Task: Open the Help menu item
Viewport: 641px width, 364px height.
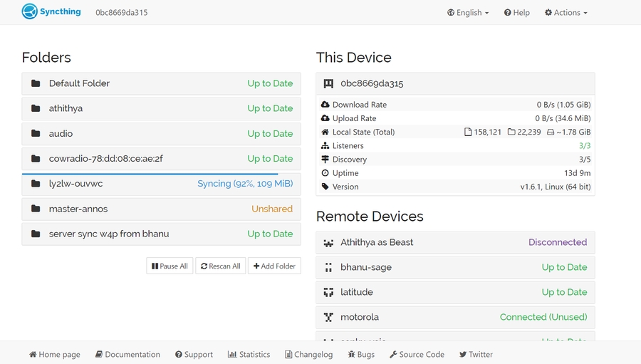Action: click(x=517, y=13)
